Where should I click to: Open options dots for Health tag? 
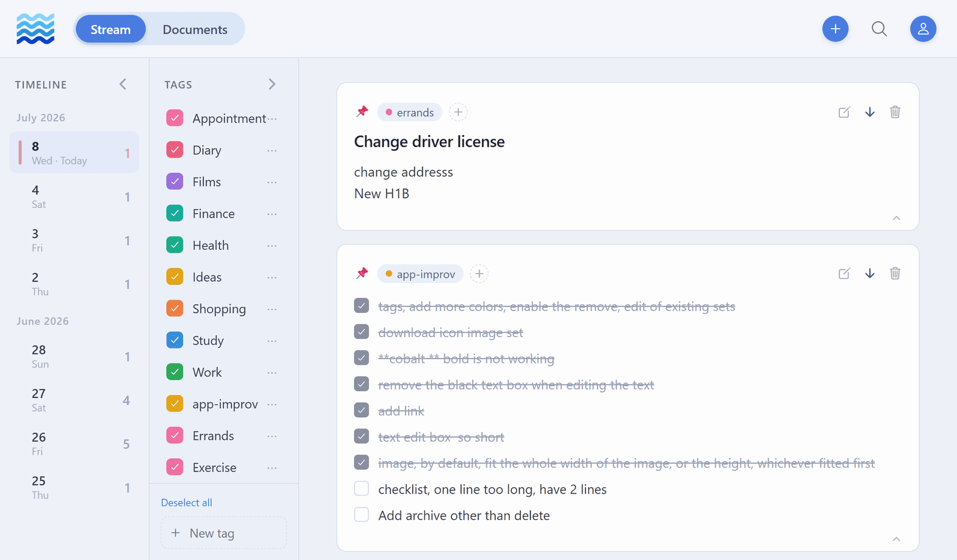click(272, 246)
